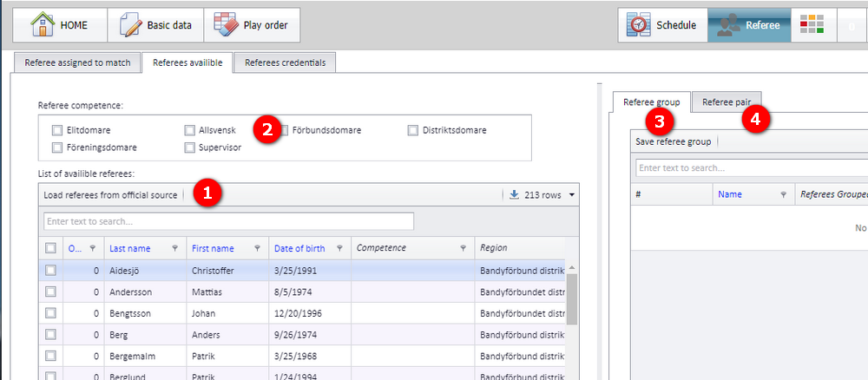Open the Referees credentials tab
868x380 pixels.
[285, 62]
